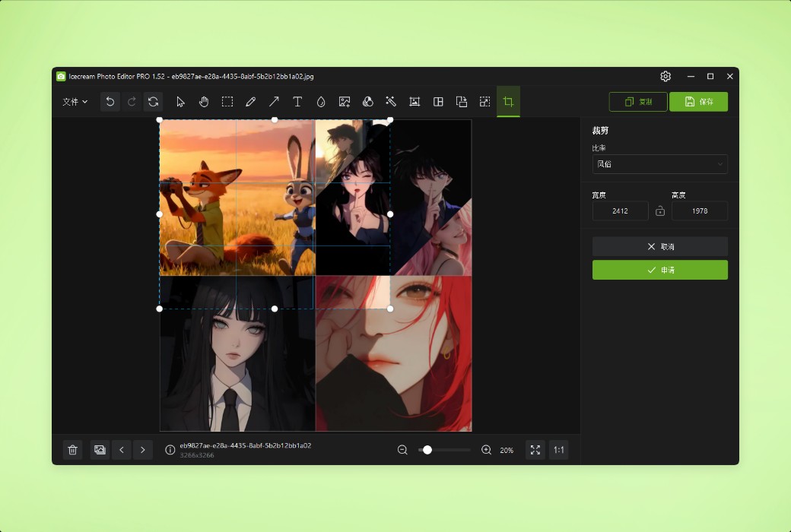Toggle the aspect ratio lock between width and height
Image resolution: width=791 pixels, height=532 pixels.
pyautogui.click(x=659, y=211)
